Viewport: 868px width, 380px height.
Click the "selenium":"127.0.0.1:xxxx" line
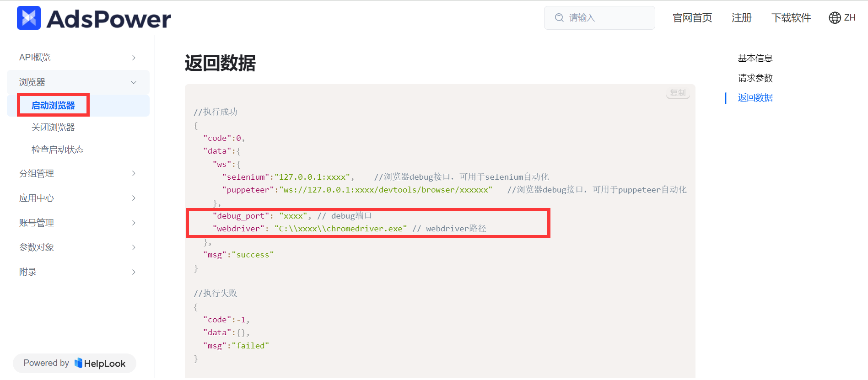point(288,177)
